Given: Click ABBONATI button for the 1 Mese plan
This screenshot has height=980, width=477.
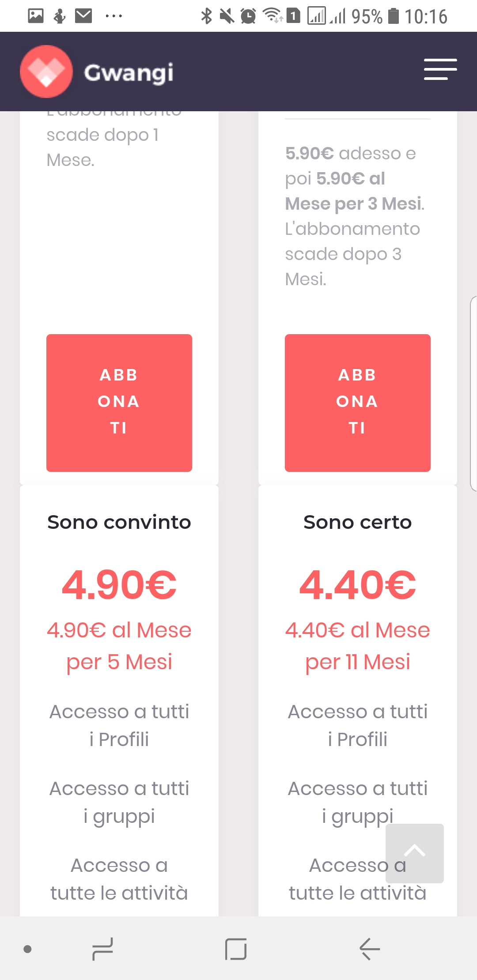Looking at the screenshot, I should (x=119, y=403).
